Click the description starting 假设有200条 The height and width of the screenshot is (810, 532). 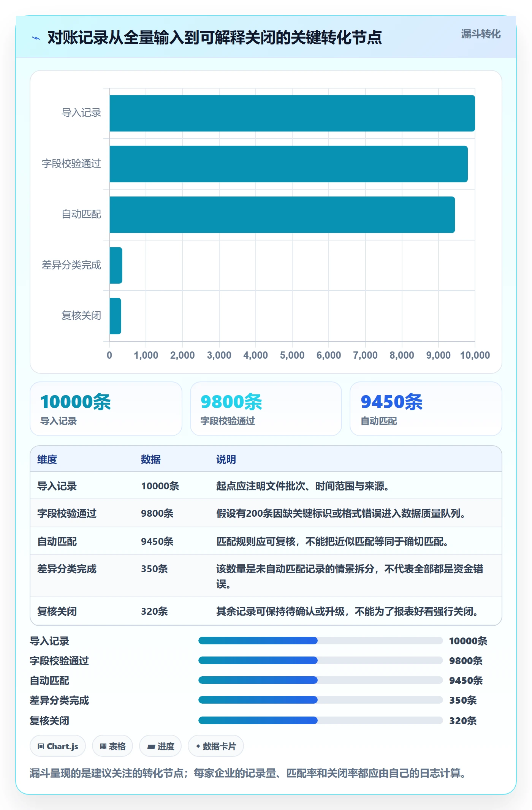[341, 513]
